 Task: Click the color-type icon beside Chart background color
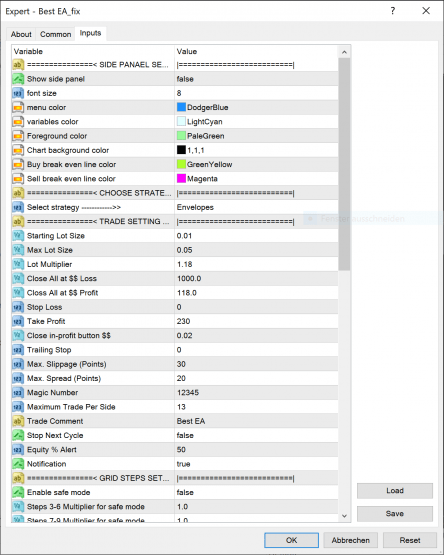click(x=18, y=150)
